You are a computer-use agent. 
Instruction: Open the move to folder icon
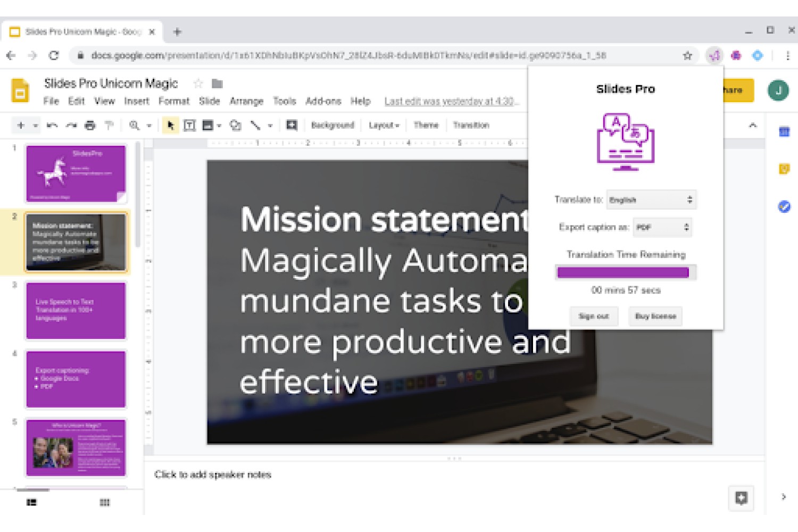217,84
